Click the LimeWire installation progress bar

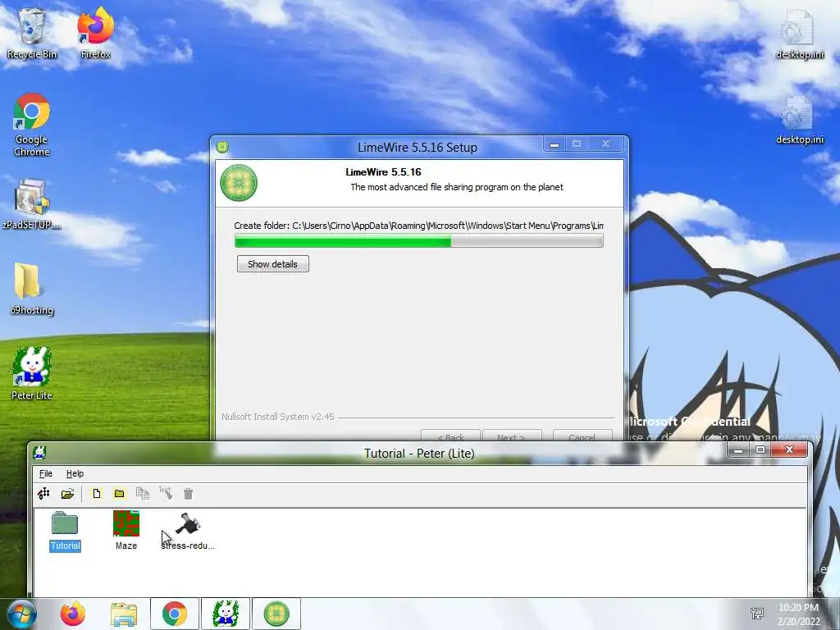(419, 242)
